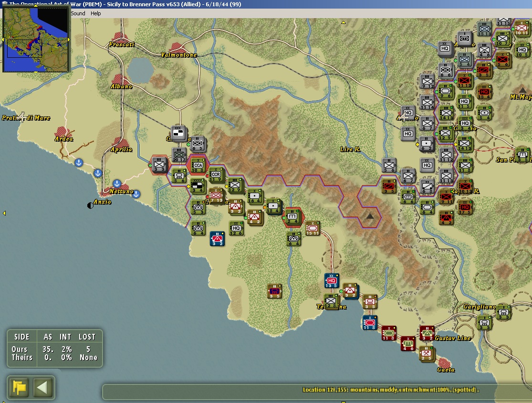
Task: Click the Liro R. river label
Action: pos(350,149)
